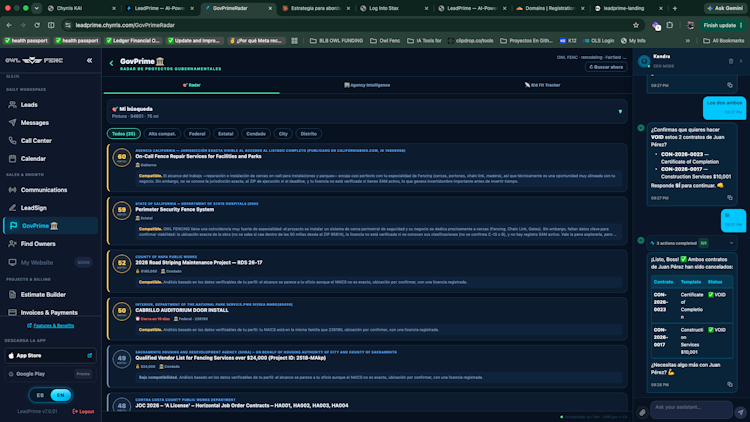Switch language to ES
The image size is (750, 422).
click(x=40, y=395)
